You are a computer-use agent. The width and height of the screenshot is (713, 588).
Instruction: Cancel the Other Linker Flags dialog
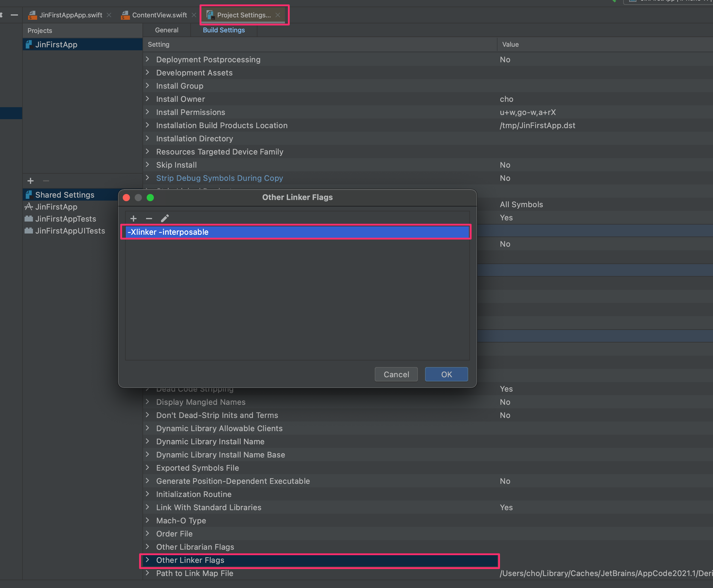tap(396, 374)
